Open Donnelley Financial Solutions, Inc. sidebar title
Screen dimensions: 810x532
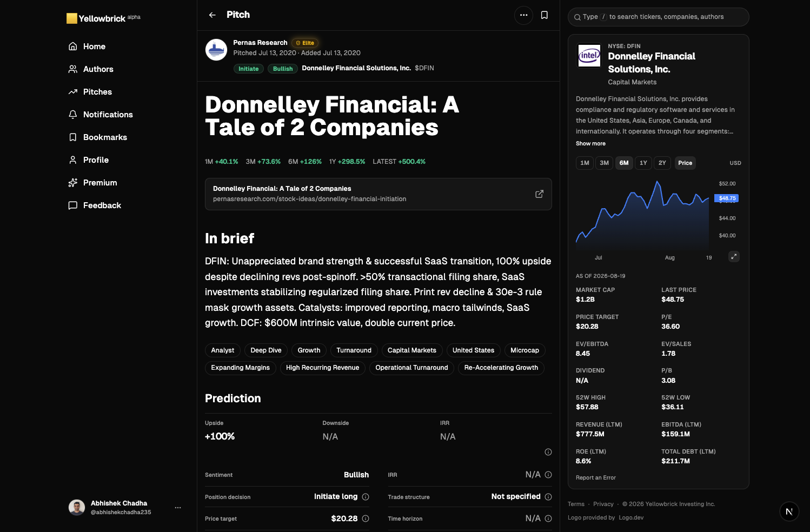[652, 63]
